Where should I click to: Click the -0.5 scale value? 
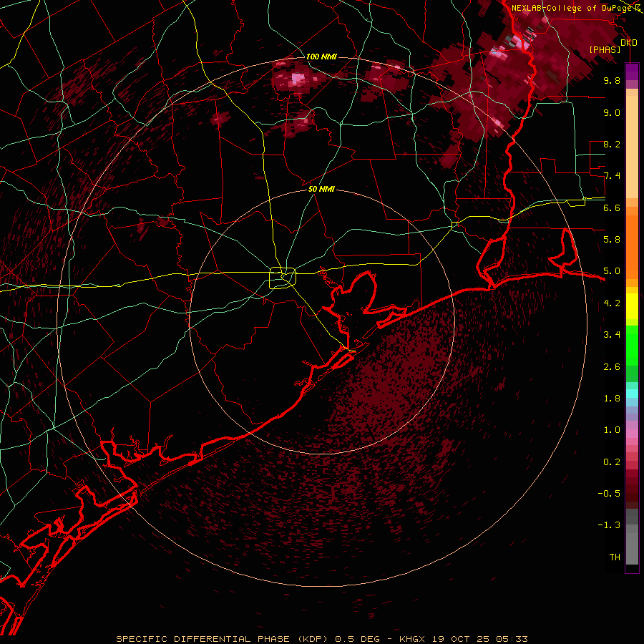(x=609, y=494)
